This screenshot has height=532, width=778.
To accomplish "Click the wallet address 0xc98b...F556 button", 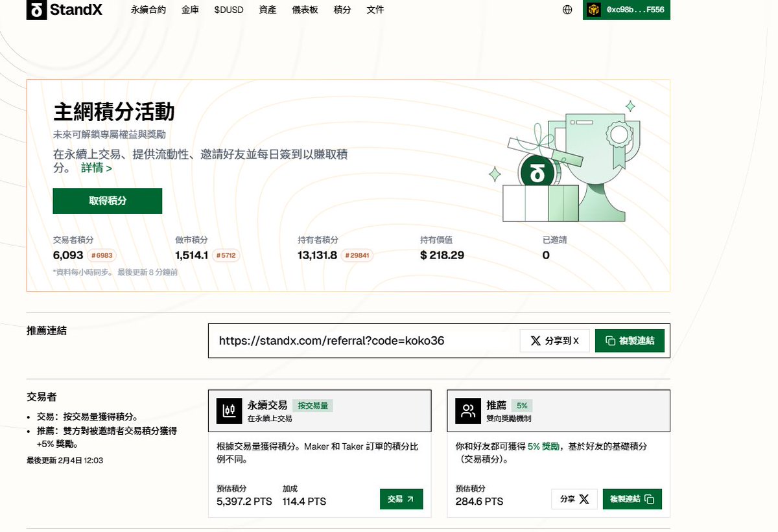I will pyautogui.click(x=626, y=10).
